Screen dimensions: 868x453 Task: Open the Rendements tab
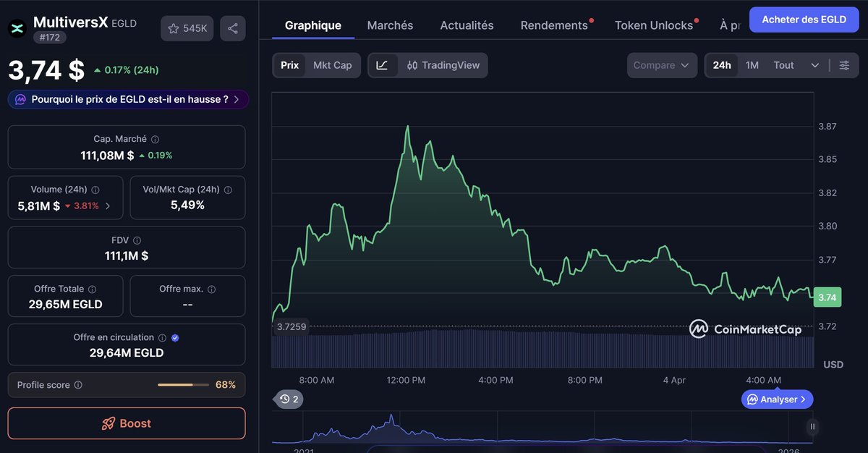(x=554, y=25)
